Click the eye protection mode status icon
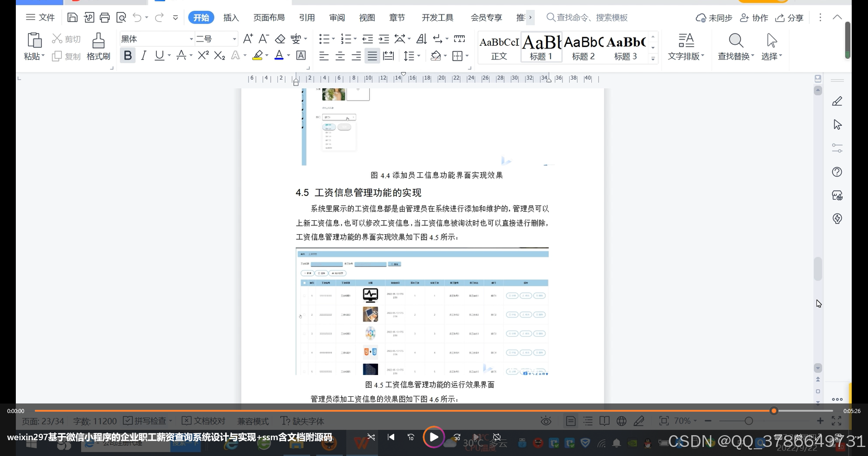Viewport: 868px width, 456px height. pos(546,421)
